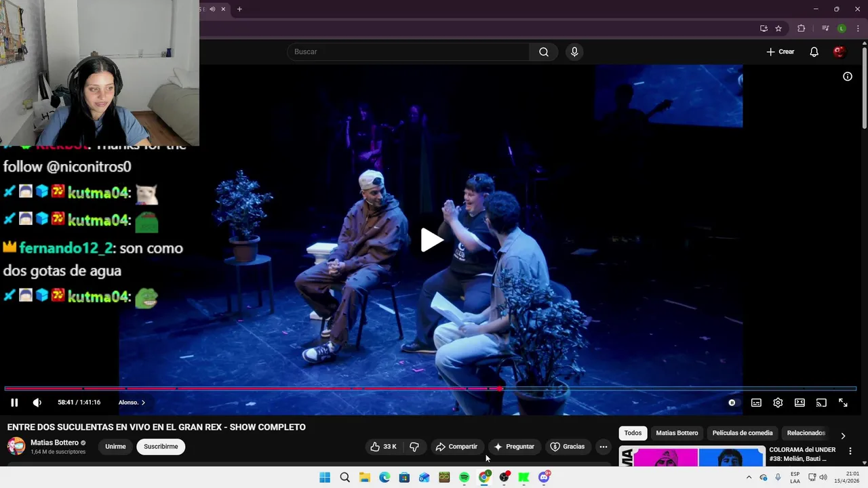Viewport: 868px width, 488px height.
Task: Select the Películas de comedia chip
Action: tap(743, 433)
